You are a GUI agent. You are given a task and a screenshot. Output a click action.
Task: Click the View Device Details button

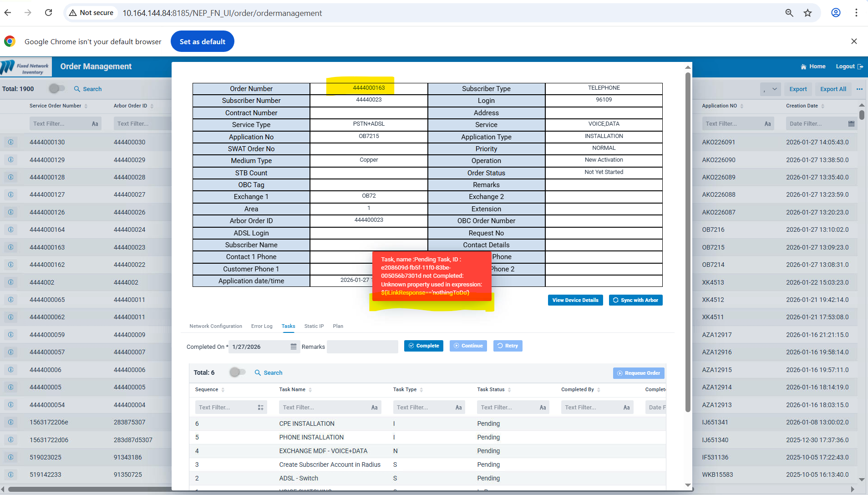click(575, 300)
